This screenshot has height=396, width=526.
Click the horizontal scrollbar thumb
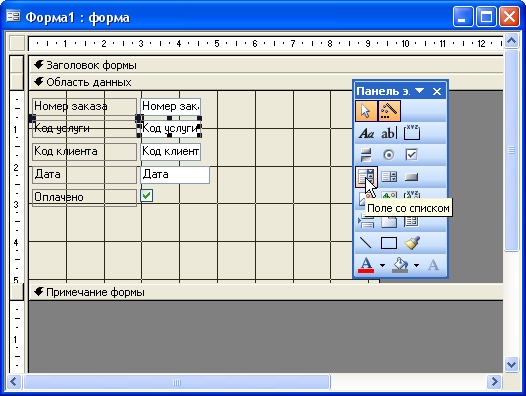tap(177, 382)
